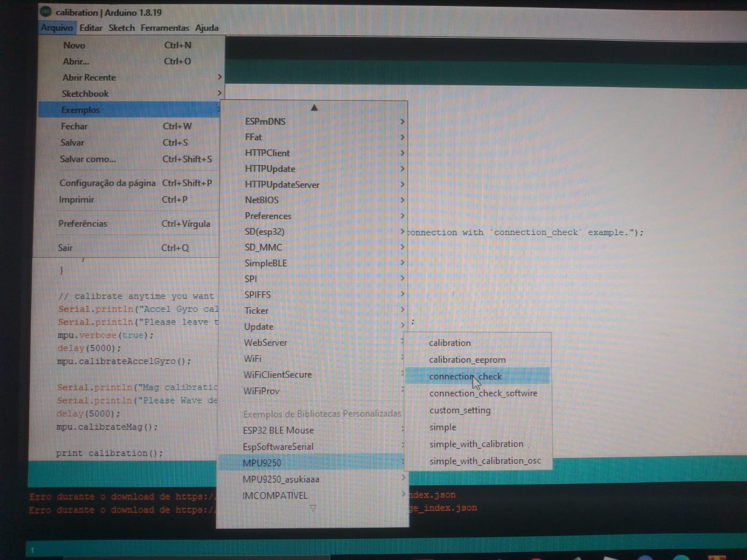Image resolution: width=747 pixels, height=560 pixels.
Task: Click the mpu.calibrateMag(); code line
Action: click(107, 427)
